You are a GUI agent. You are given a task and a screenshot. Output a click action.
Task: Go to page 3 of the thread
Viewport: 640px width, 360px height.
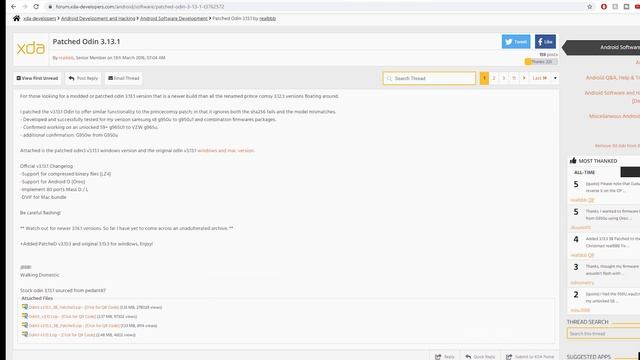coord(504,78)
